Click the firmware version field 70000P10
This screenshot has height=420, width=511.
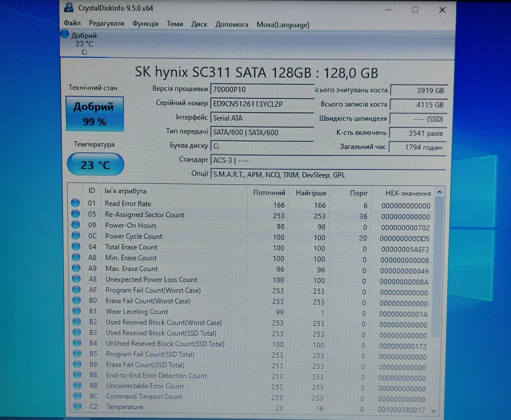click(262, 89)
